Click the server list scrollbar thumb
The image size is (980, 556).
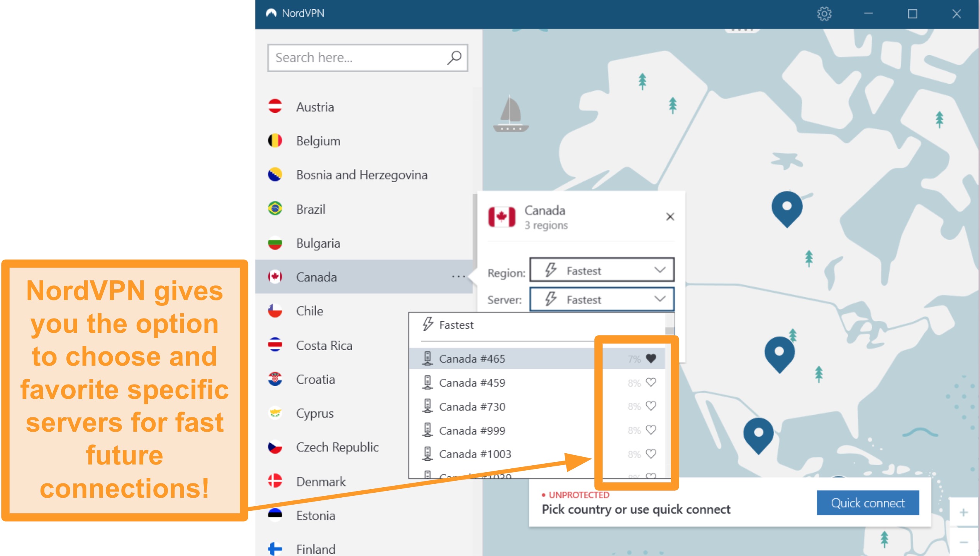[x=670, y=331]
